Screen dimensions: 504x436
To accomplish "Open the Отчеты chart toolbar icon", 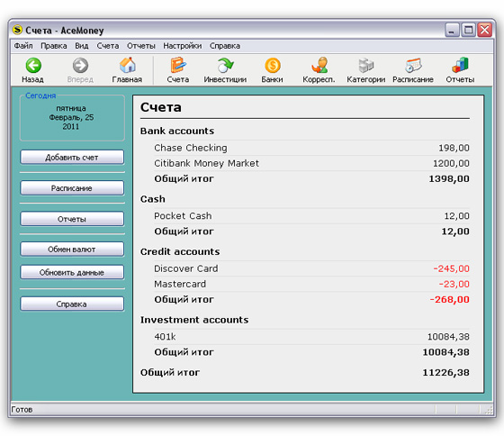I will coord(460,66).
